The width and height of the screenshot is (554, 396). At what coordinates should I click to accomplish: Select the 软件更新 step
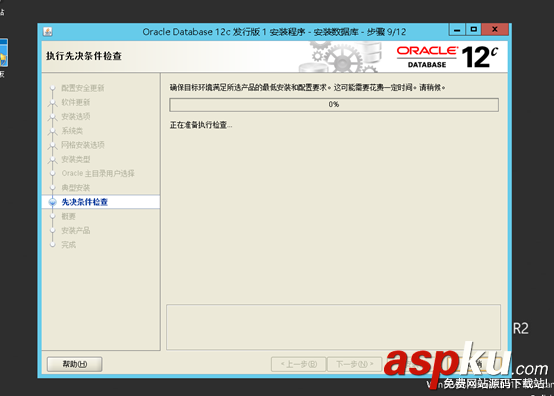(76, 102)
